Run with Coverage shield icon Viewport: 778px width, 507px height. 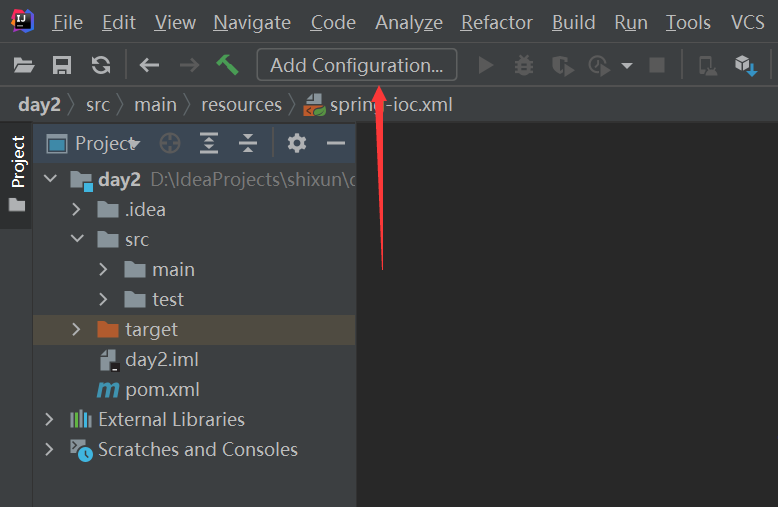563,65
